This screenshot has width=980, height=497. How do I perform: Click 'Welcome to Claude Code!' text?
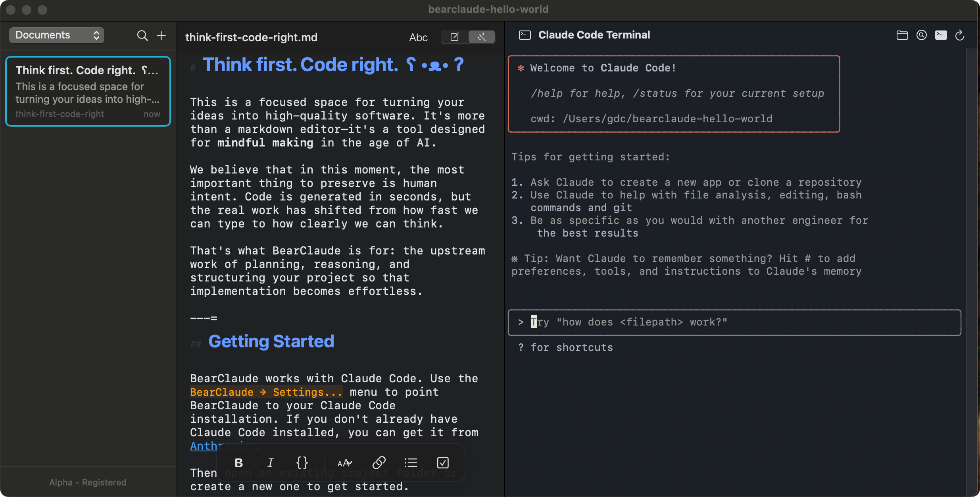click(603, 68)
